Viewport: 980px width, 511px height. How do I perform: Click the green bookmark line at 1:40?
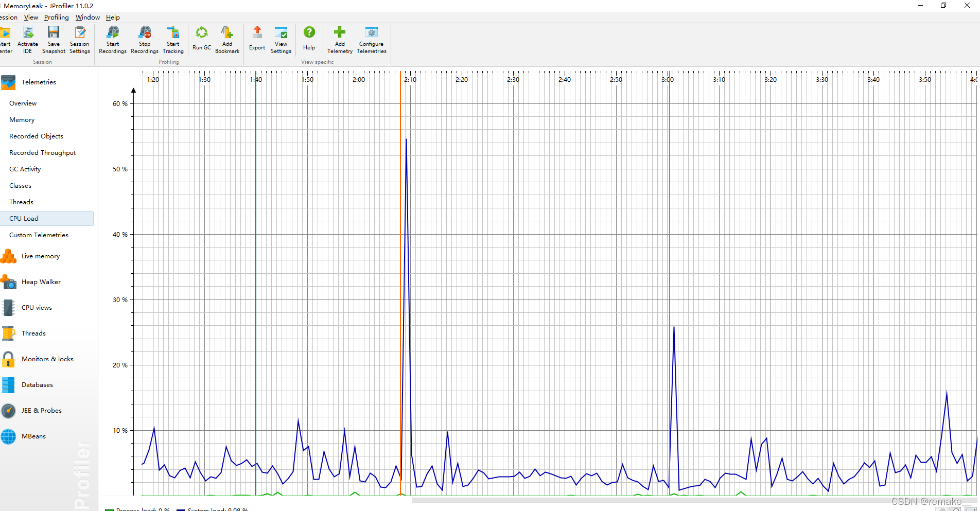256,283
